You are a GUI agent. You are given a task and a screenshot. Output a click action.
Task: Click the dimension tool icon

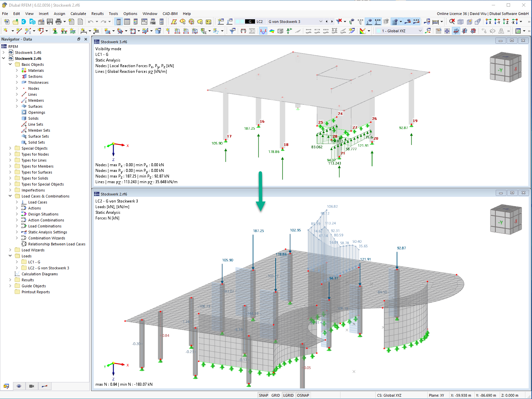(83, 31)
